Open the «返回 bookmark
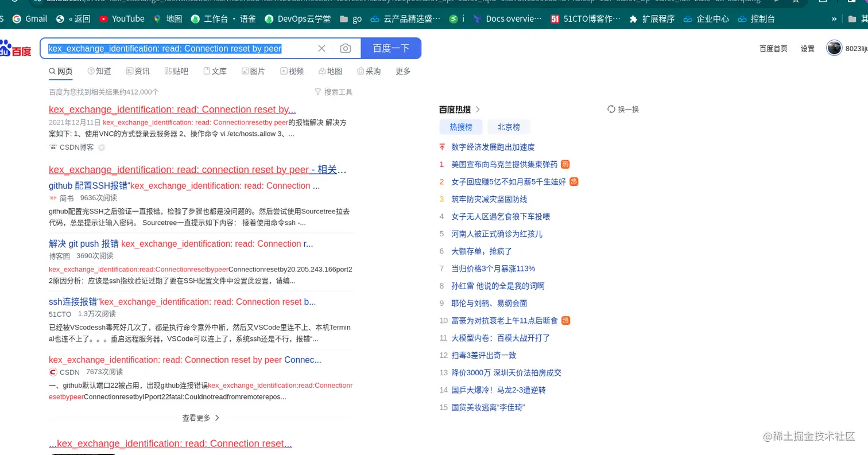Screen dimensions: 868x455 [73, 19]
